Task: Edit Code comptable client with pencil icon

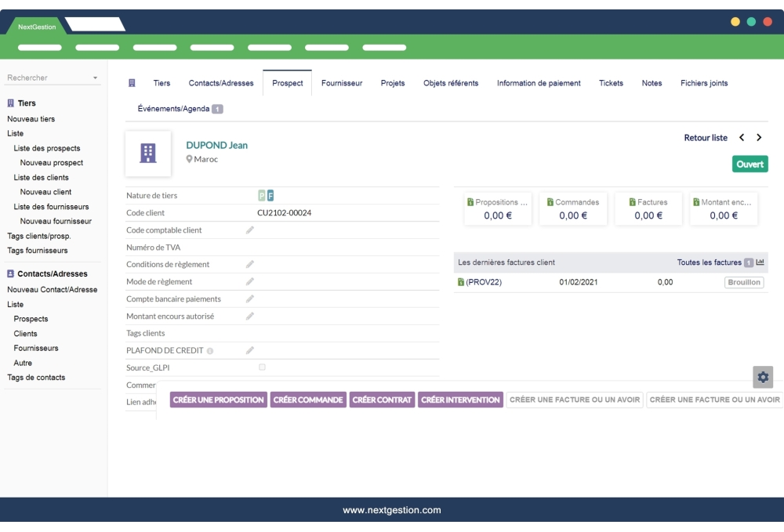Action: [250, 230]
